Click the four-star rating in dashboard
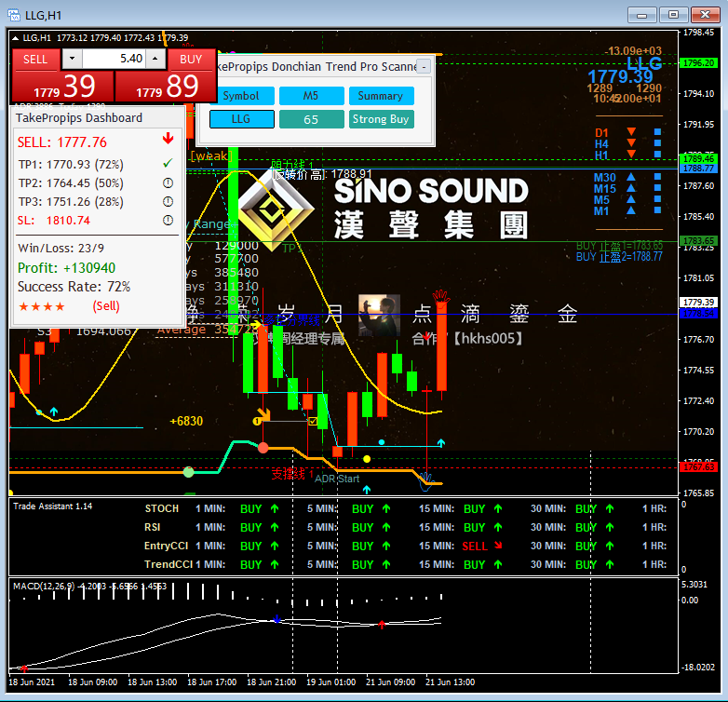 [42, 307]
